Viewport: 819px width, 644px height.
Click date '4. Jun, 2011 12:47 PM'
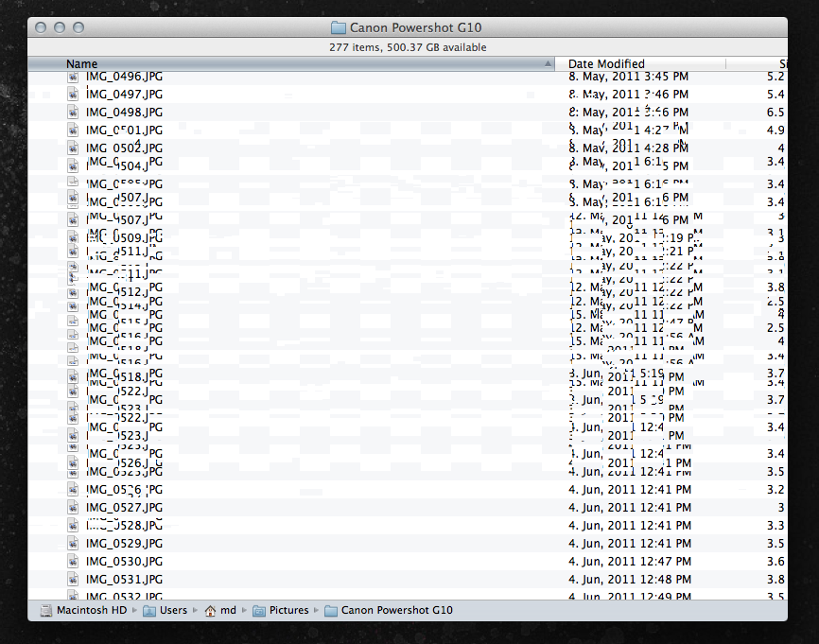click(x=630, y=561)
